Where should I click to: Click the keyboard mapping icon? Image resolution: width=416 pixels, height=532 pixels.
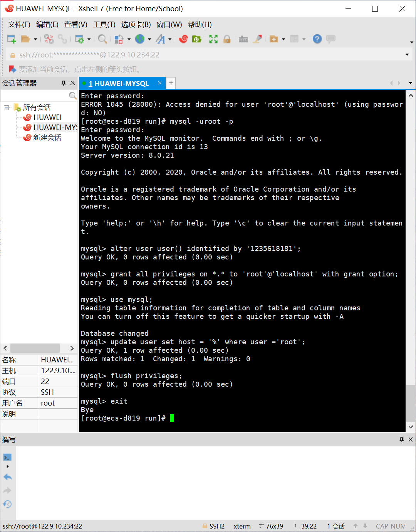click(x=243, y=39)
